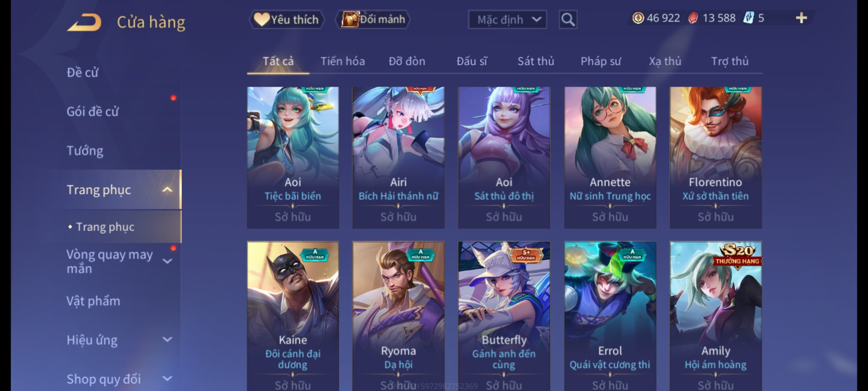This screenshot has width=868, height=391.
Task: Switch to the Sát thủ tab
Action: (536, 61)
